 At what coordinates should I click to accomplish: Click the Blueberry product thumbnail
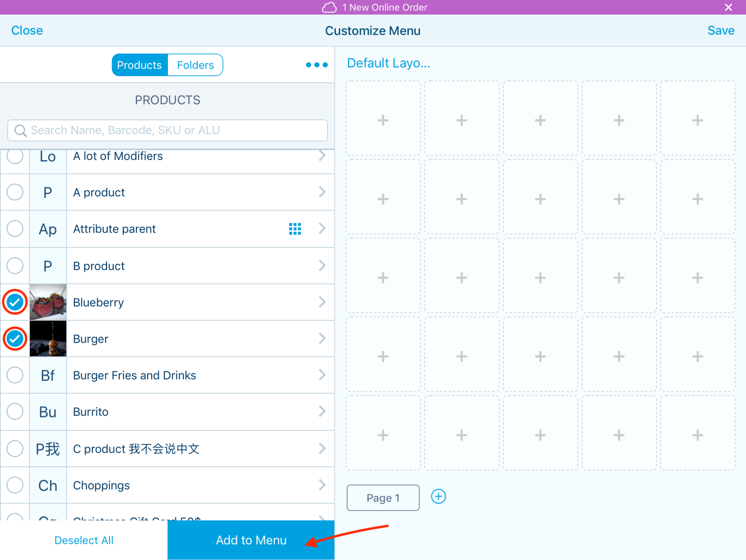click(48, 302)
